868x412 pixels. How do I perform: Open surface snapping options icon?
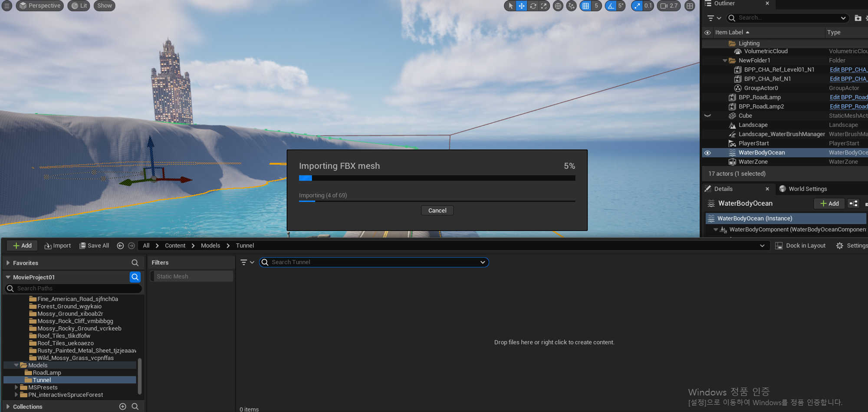tap(572, 6)
